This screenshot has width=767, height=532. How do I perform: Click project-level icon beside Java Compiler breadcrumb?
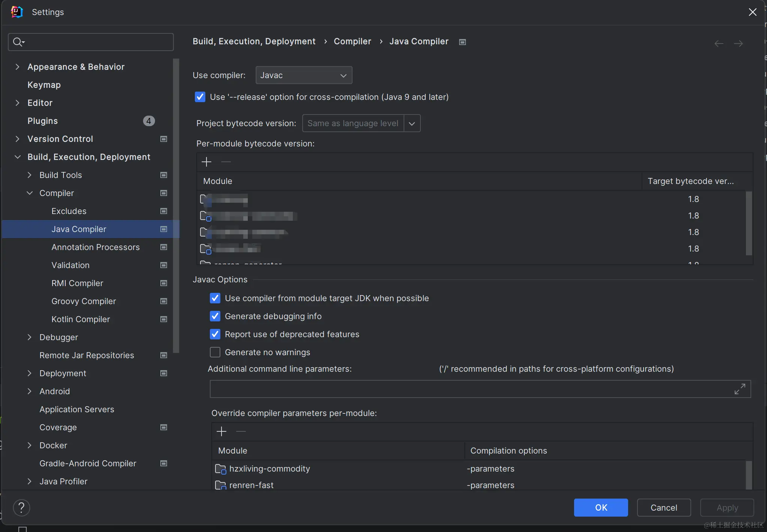[x=463, y=42]
